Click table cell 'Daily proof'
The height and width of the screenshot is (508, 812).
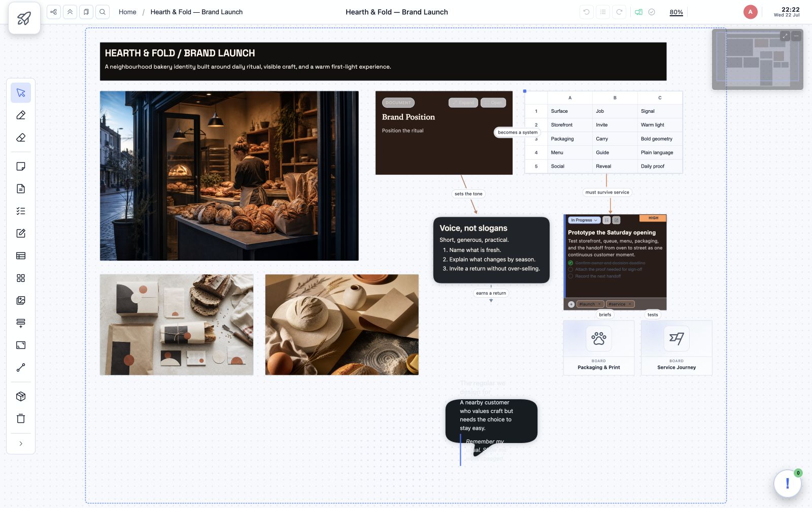click(x=659, y=166)
